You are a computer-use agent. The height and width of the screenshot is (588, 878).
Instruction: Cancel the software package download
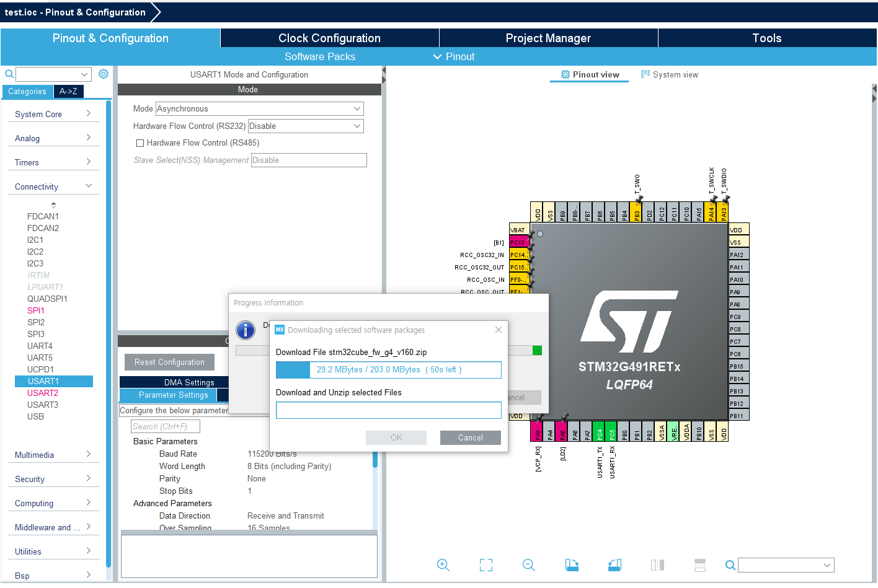471,437
